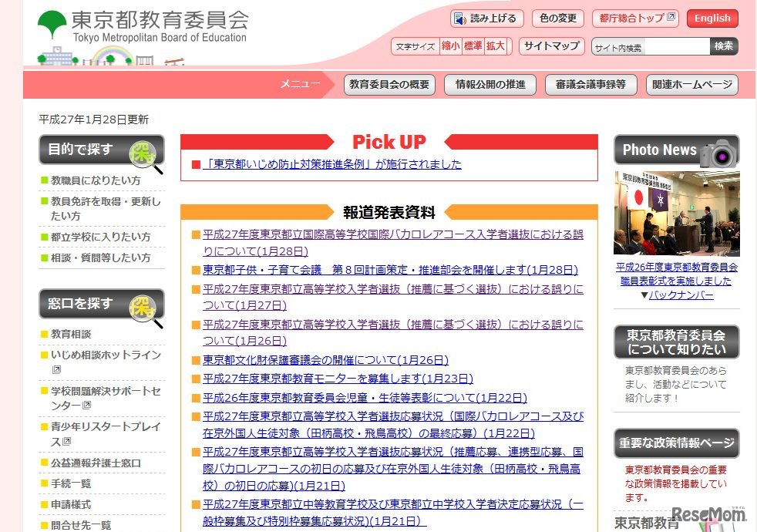
Task: Open the 東京都いじめ防止対策推進条例 Pick UP link
Action: click(331, 163)
